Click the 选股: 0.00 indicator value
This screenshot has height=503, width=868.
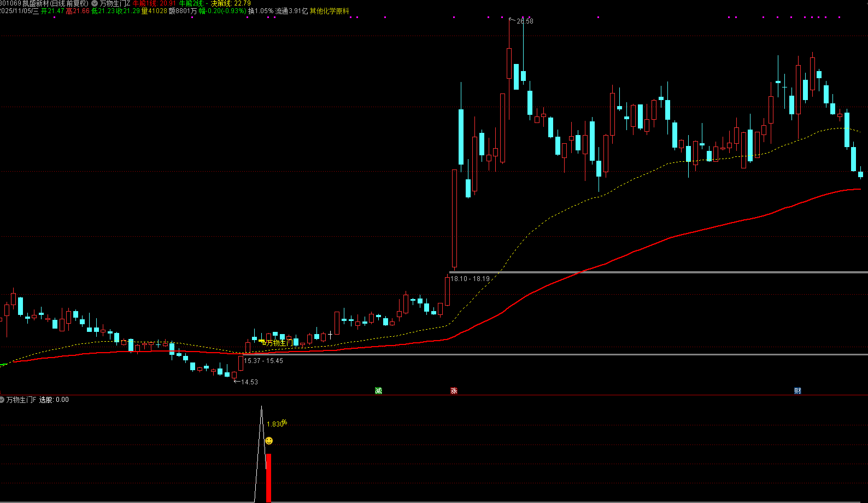54,400
